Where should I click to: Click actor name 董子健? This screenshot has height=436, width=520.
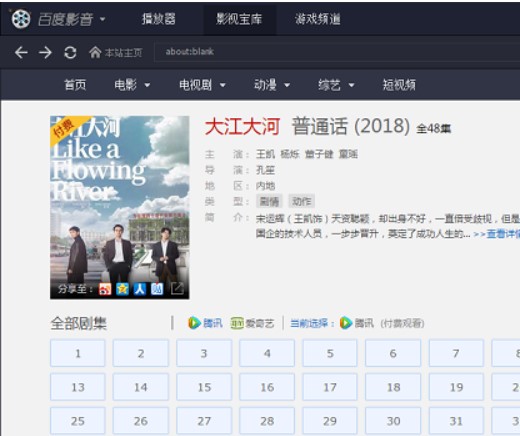click(319, 154)
